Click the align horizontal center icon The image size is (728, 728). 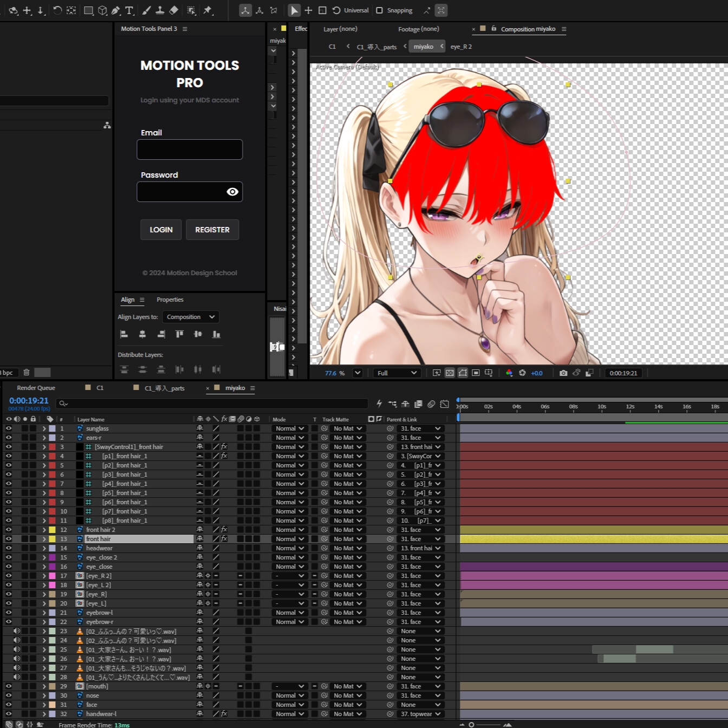tap(142, 334)
